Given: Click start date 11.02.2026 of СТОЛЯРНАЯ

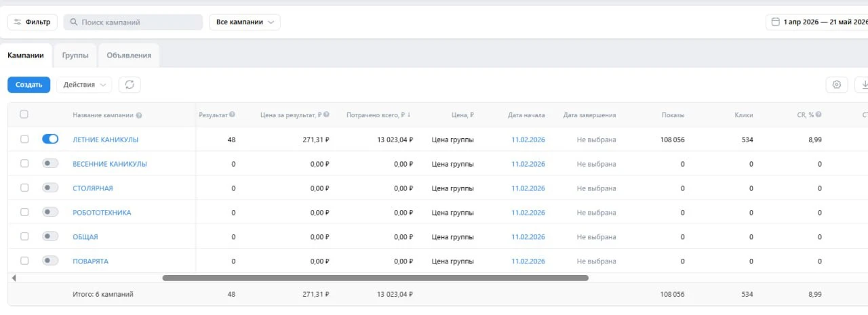Looking at the screenshot, I should click(x=528, y=188).
